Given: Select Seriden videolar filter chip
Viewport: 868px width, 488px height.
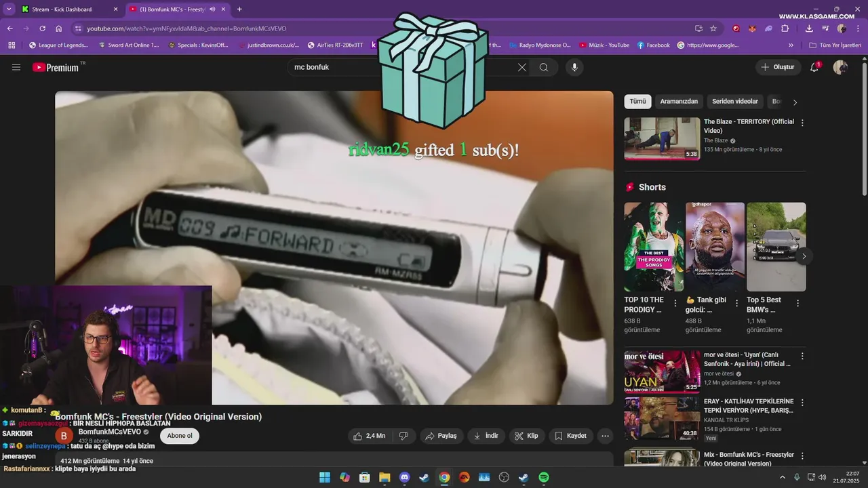Looking at the screenshot, I should [735, 102].
